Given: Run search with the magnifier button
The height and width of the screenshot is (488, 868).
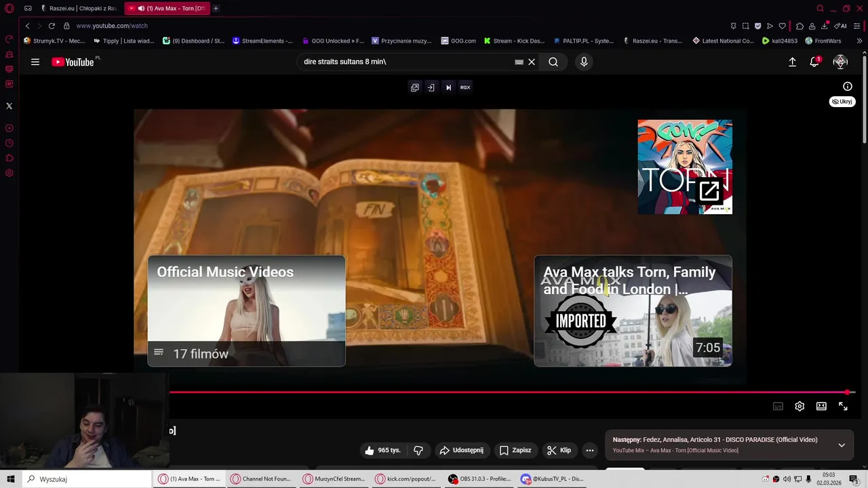Looking at the screenshot, I should [553, 62].
